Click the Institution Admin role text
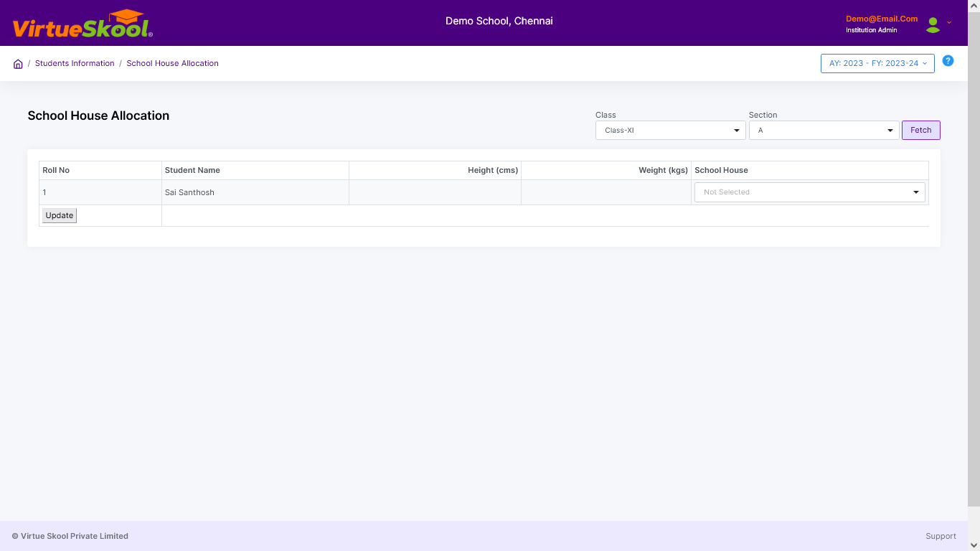Screen dimensions: 980x551 tap(871, 30)
